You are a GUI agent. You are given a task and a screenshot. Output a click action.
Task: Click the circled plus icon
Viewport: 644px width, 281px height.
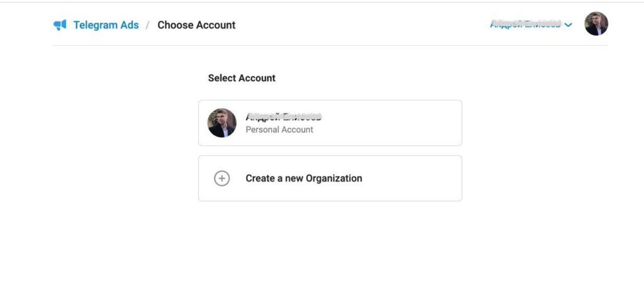222,179
